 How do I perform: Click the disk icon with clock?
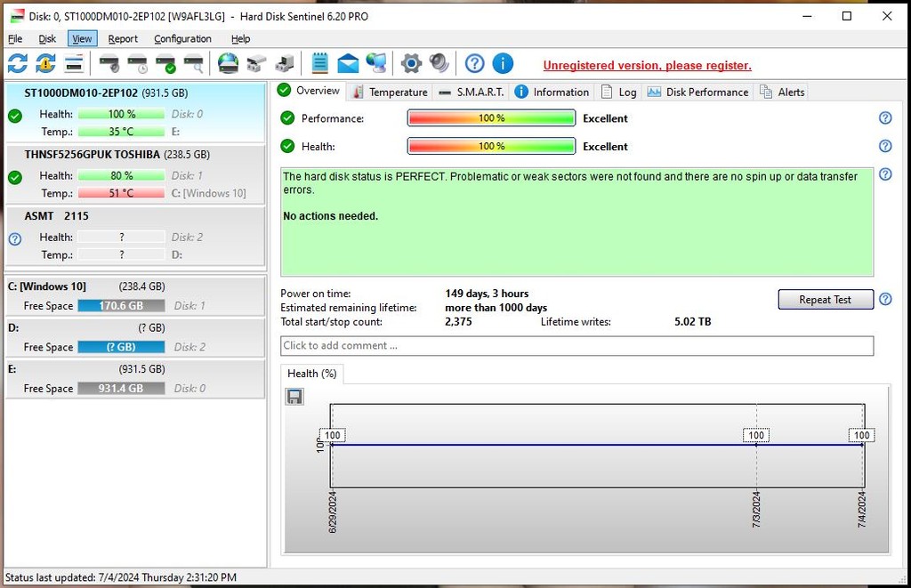(x=137, y=63)
